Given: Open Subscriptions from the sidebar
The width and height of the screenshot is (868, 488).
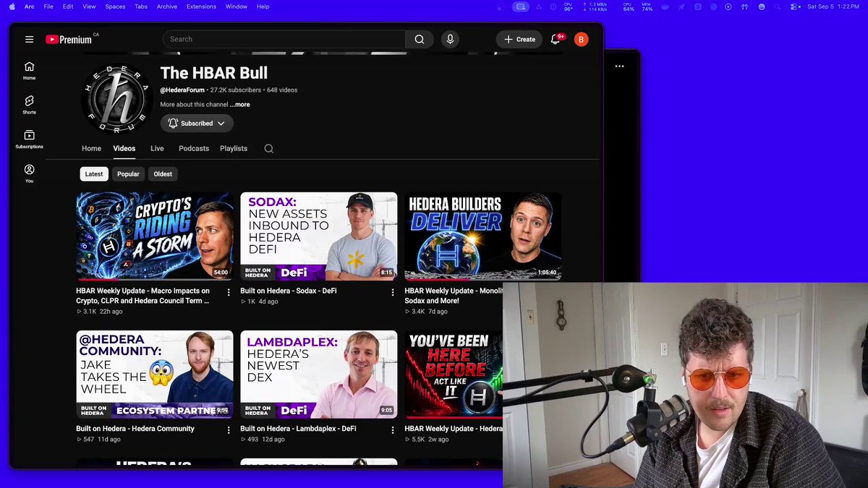Looking at the screenshot, I should pos(29,140).
